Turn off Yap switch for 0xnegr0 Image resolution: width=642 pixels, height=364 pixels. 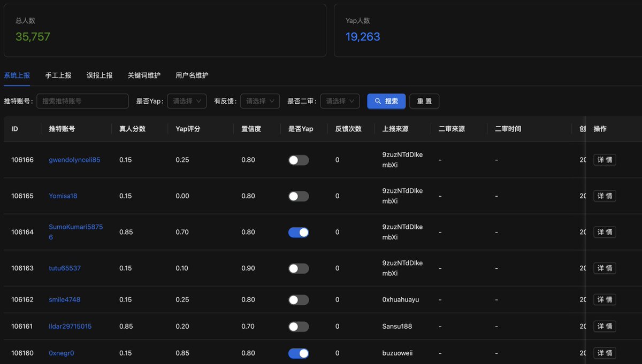299,353
